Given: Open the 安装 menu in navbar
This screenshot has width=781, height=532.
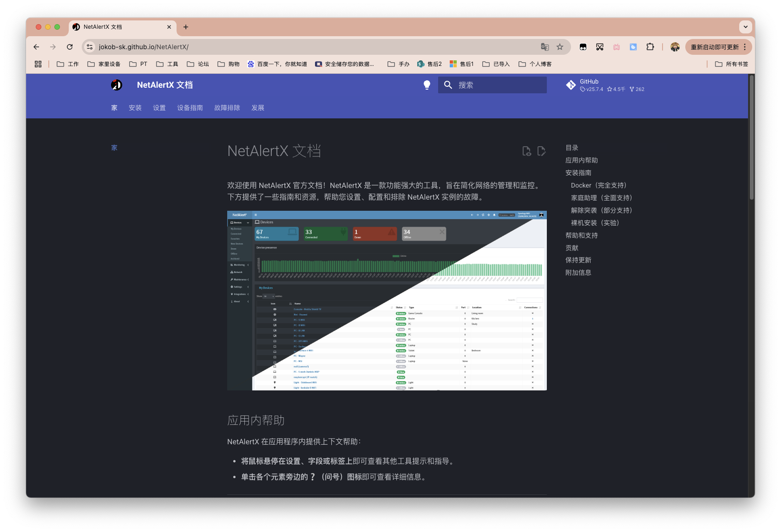Looking at the screenshot, I should click(135, 108).
